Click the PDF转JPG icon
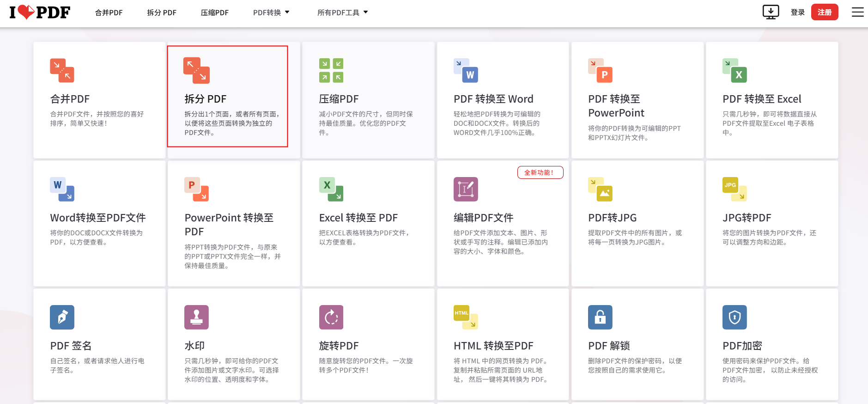The image size is (868, 404). 600,190
